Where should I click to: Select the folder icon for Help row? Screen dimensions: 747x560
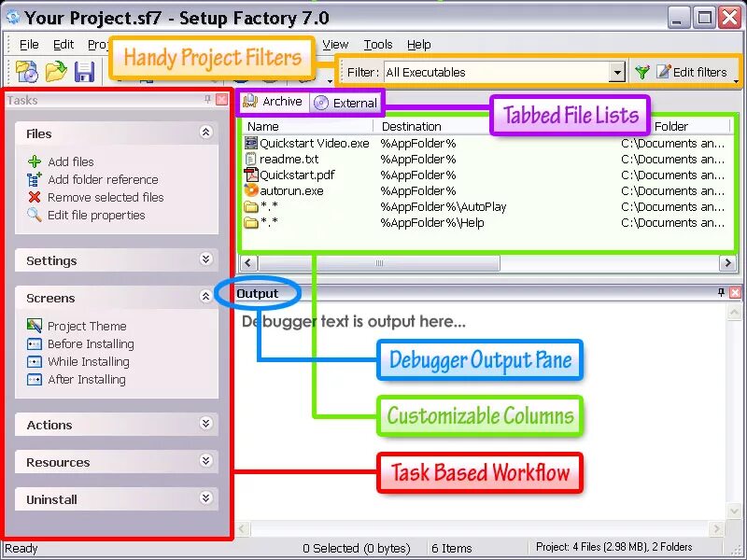(x=251, y=222)
